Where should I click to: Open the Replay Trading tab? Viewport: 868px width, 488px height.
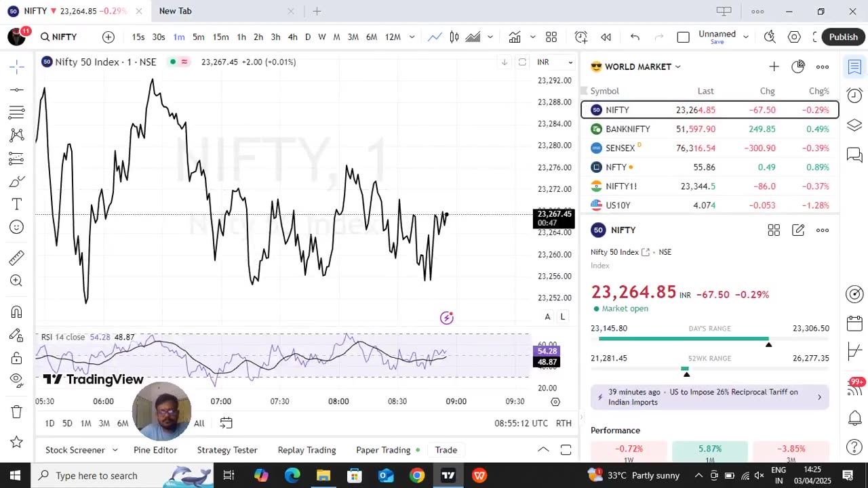(x=307, y=450)
